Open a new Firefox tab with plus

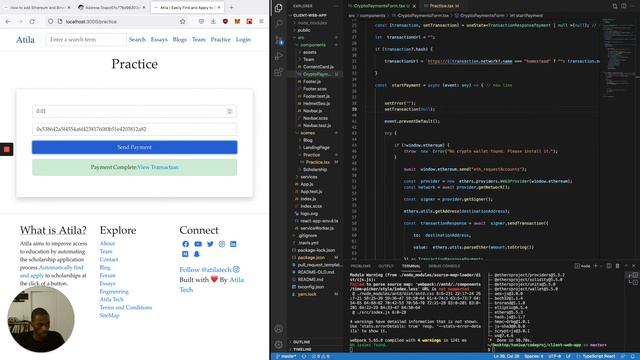231,7
